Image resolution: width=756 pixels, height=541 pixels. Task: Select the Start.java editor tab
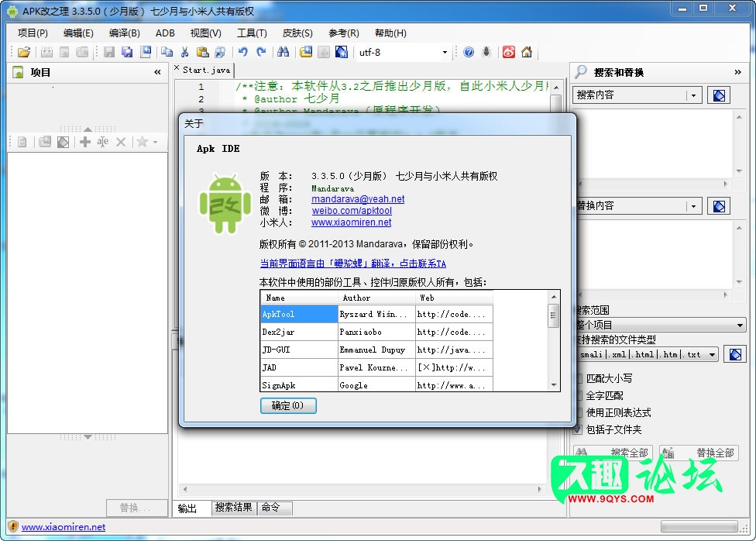(x=206, y=70)
